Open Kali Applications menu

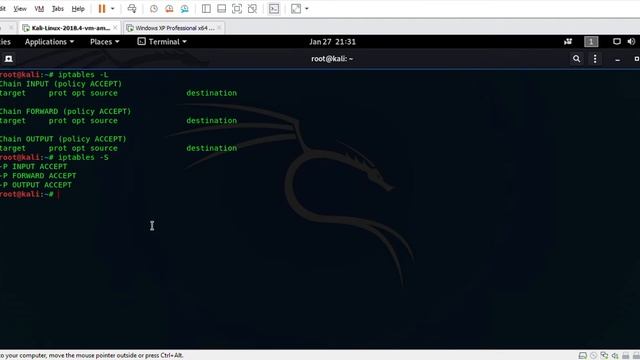pyautogui.click(x=49, y=42)
